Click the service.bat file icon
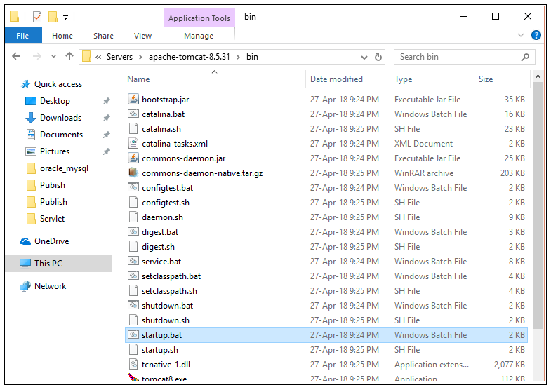The height and width of the screenshot is (392, 551). click(x=133, y=262)
